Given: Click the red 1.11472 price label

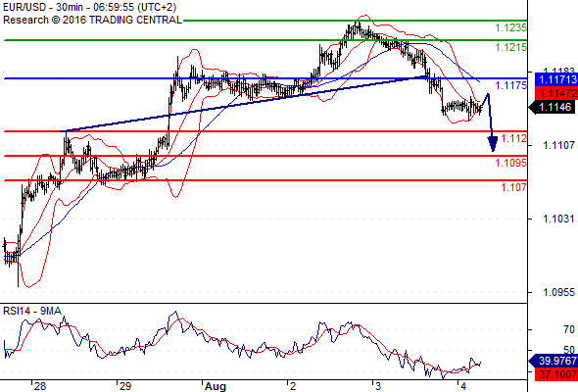Looking at the screenshot, I should pyautogui.click(x=555, y=93).
